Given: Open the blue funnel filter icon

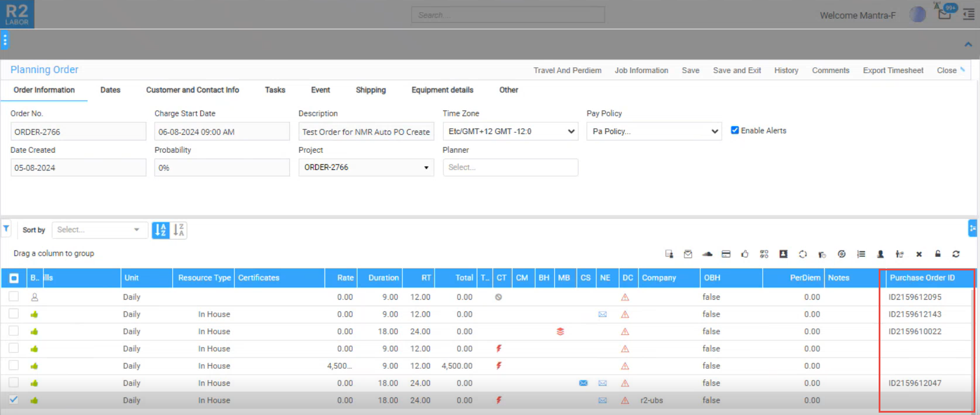Looking at the screenshot, I should pos(6,229).
